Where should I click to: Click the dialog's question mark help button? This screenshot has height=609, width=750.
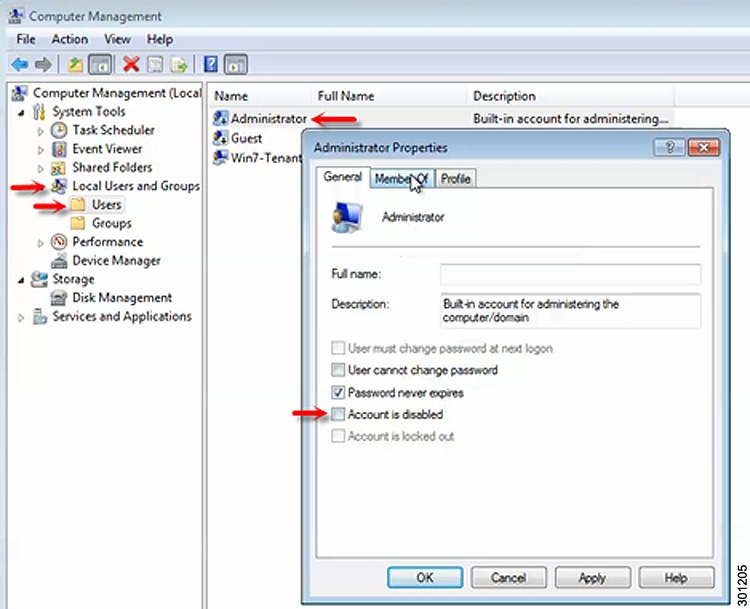coord(669,147)
